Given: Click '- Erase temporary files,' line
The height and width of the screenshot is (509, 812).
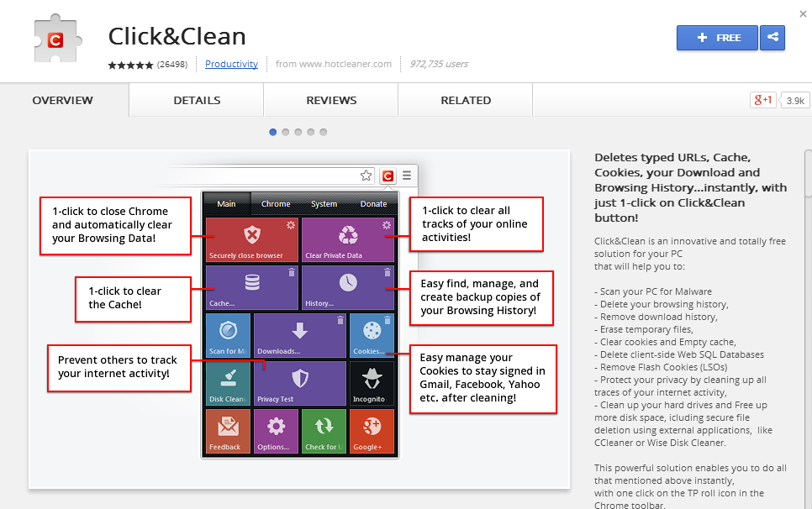Looking at the screenshot, I should 644,329.
